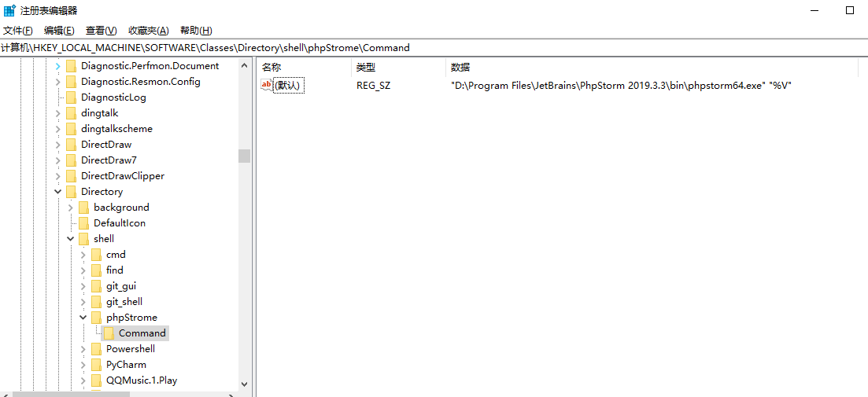Click the git_gui folder icon
868x397 pixels.
(96, 286)
